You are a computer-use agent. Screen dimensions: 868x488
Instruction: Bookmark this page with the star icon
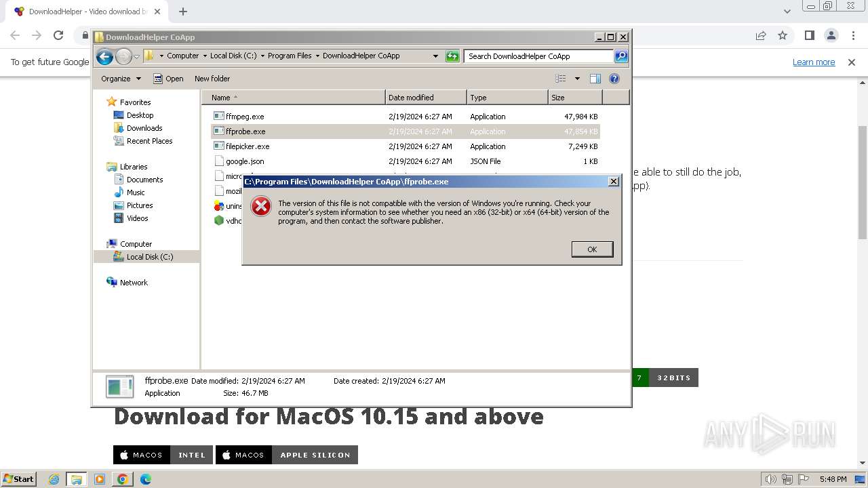[x=783, y=35]
